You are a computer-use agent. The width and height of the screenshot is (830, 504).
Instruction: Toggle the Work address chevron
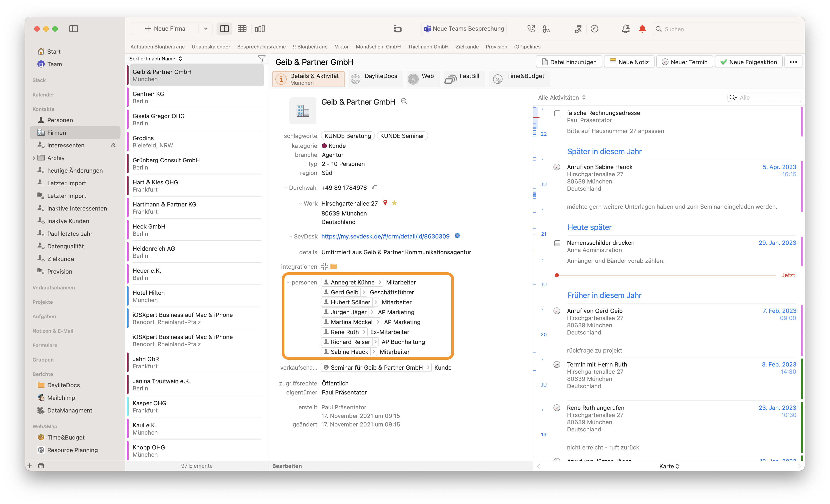(x=300, y=203)
